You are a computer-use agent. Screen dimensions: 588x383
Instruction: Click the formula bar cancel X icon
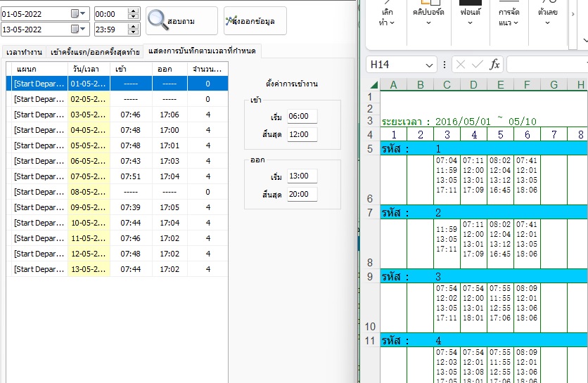[461, 65]
